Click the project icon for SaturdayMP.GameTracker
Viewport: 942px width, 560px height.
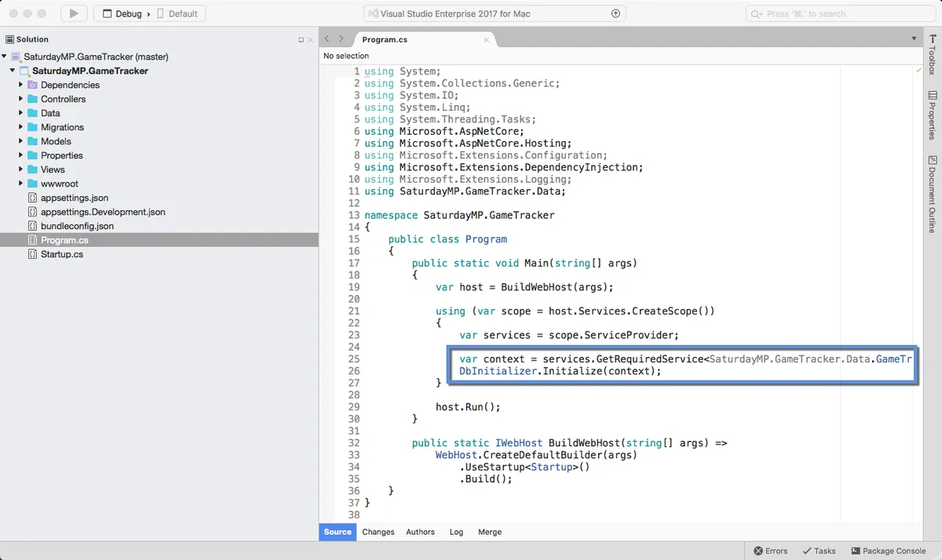pos(24,71)
